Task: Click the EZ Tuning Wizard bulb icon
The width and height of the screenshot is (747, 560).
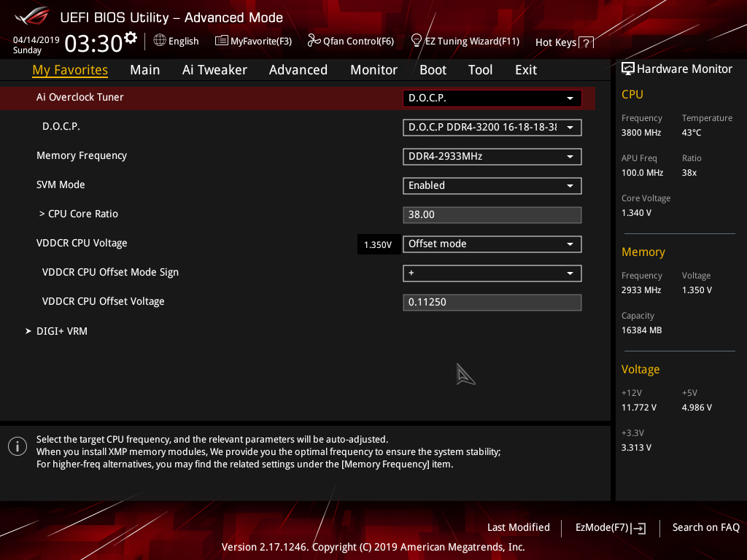Action: (417, 41)
